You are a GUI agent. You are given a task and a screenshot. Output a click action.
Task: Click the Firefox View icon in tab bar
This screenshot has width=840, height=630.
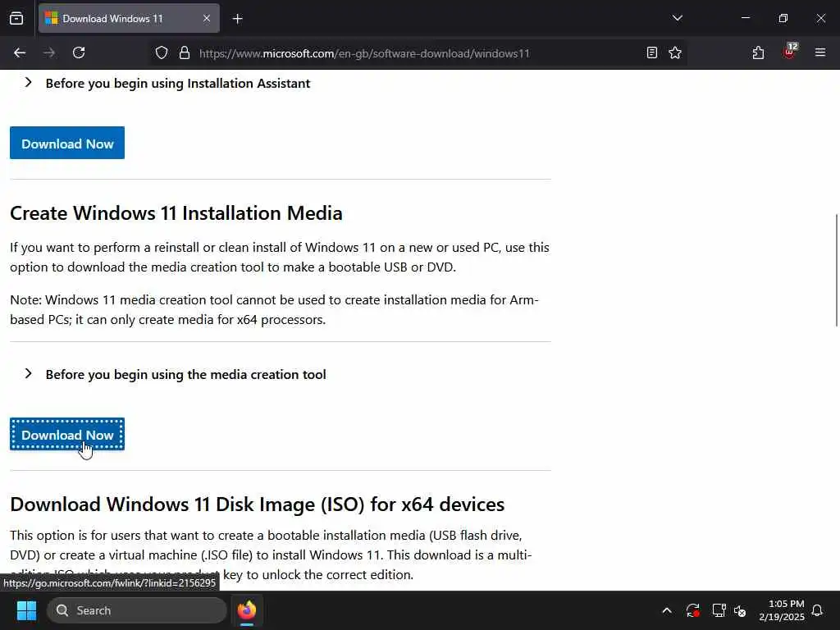click(x=16, y=18)
